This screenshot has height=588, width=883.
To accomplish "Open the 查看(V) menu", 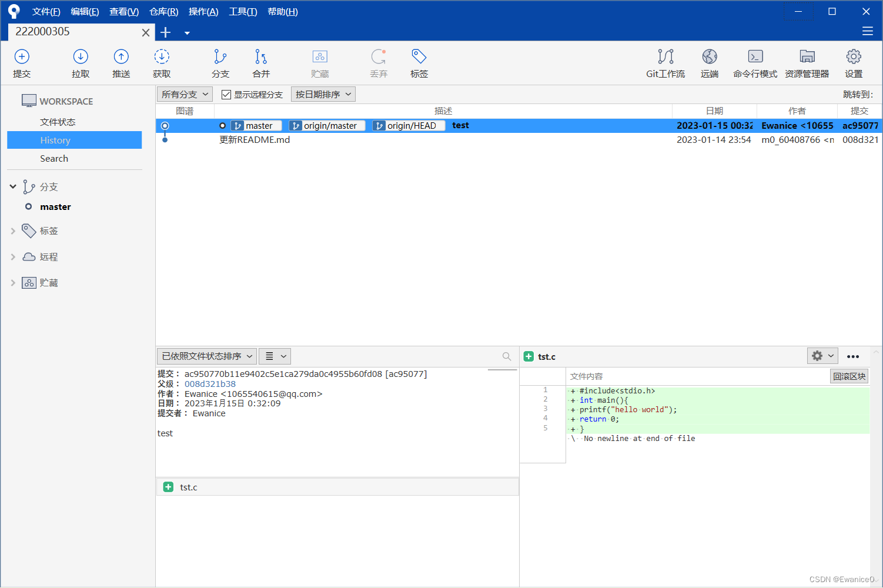I will 124,12.
